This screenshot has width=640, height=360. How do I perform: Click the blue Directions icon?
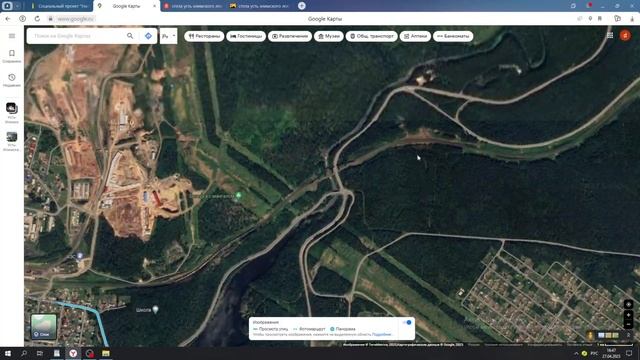coord(148,36)
